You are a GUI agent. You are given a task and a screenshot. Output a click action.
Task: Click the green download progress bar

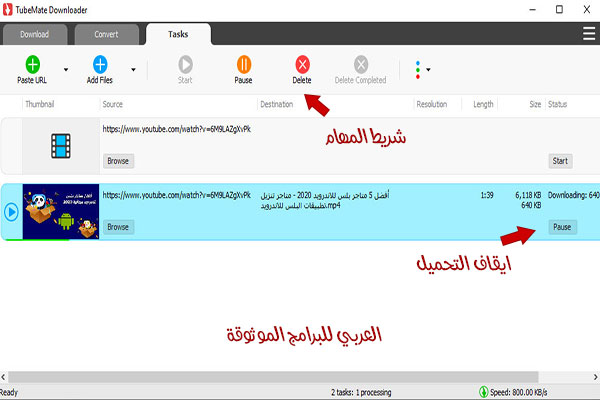(37, 240)
